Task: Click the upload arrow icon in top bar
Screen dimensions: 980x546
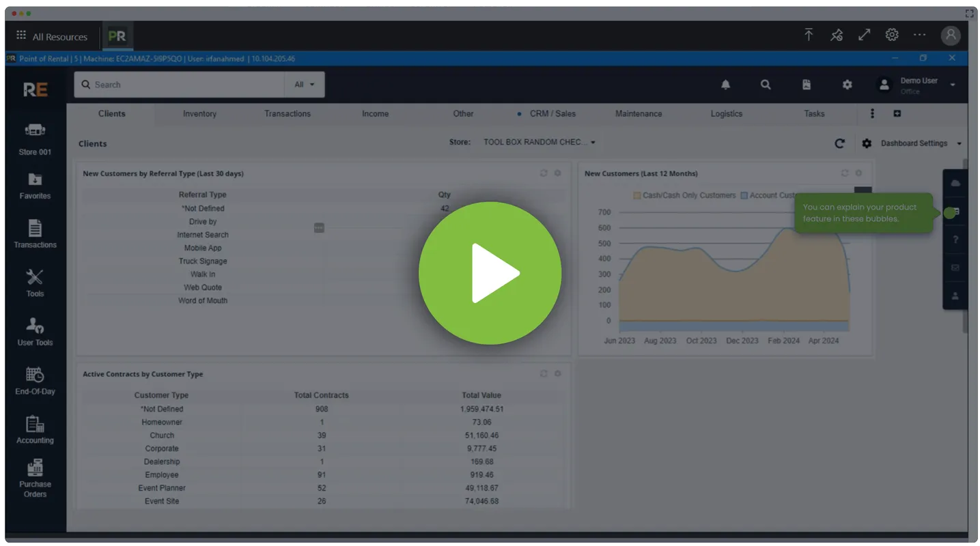Action: (x=809, y=35)
